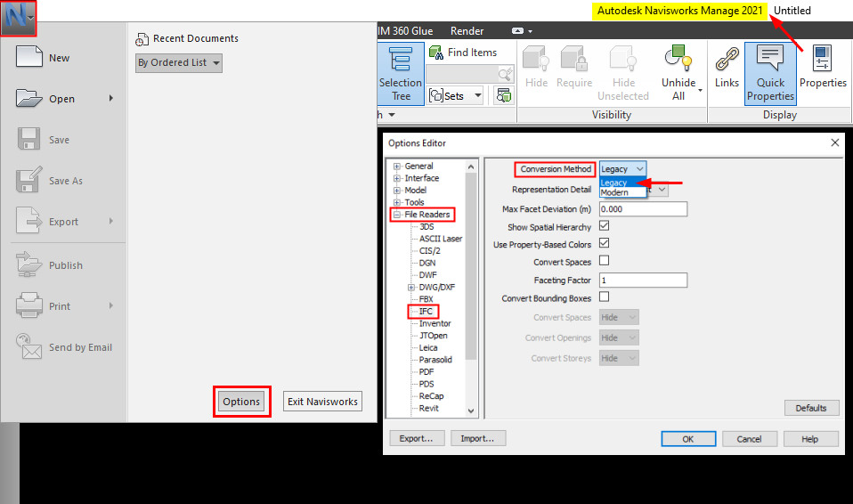Expand the General tree node
Image resolution: width=853 pixels, height=504 pixels.
click(x=397, y=166)
